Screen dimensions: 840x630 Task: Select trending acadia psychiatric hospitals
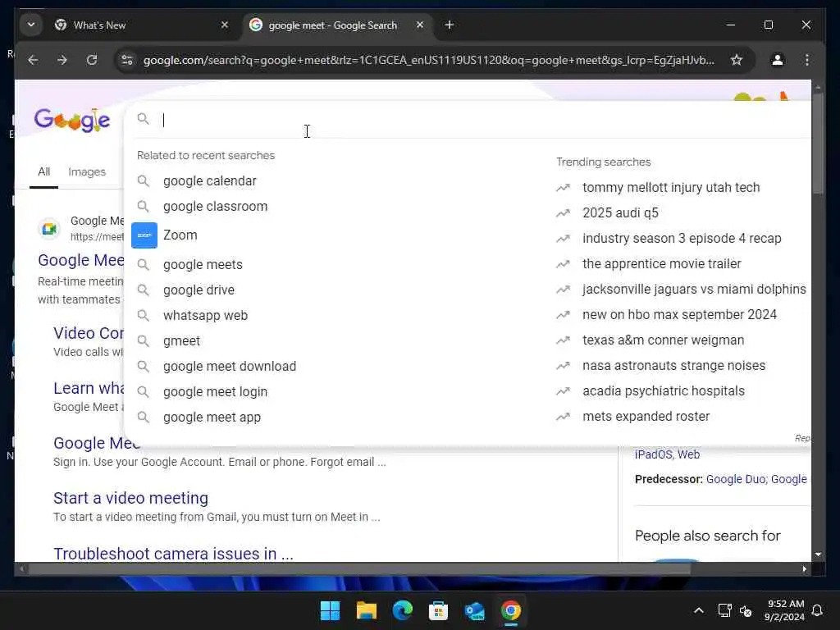tap(663, 391)
